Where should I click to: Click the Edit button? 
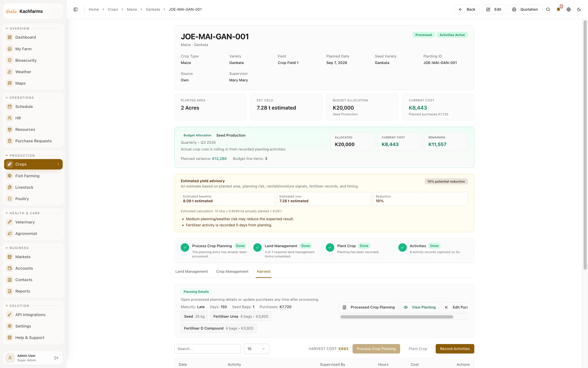[493, 9]
